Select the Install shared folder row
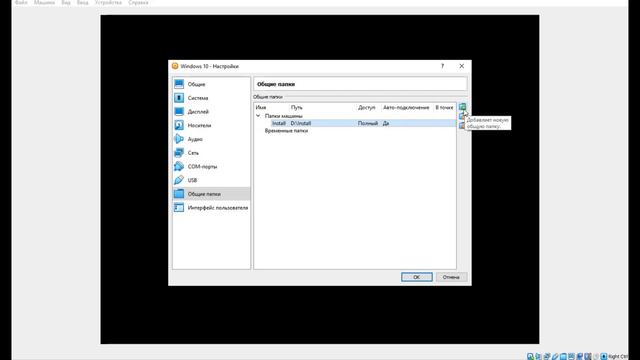 (355, 123)
